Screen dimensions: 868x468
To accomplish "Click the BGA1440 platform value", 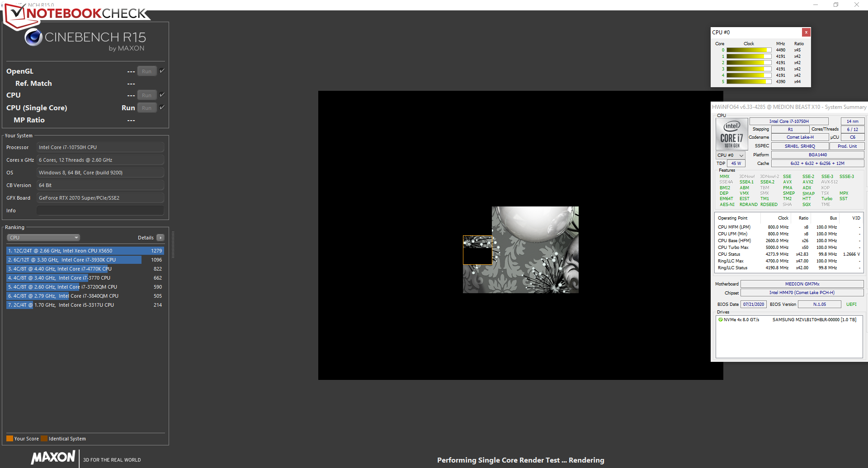I will (x=818, y=155).
